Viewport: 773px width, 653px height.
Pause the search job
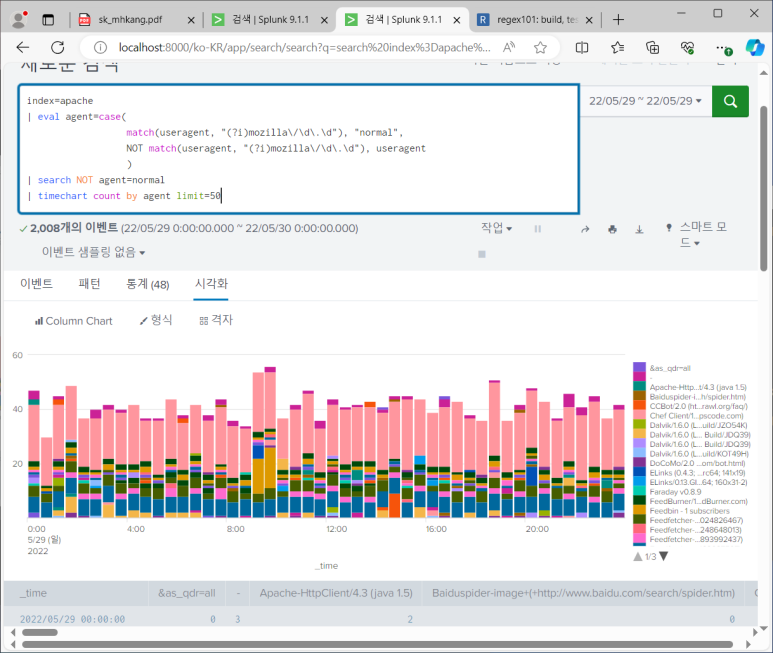pos(537,229)
